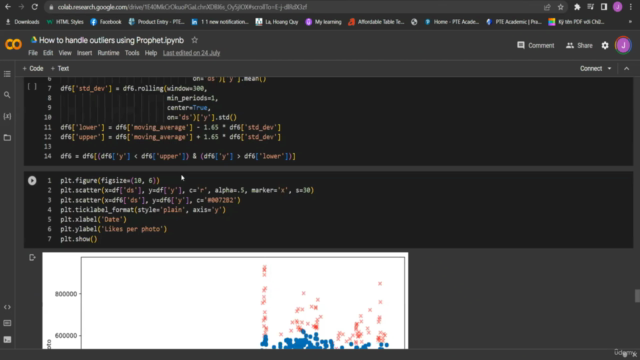640x360 pixels.
Task: Go forward with the browser forward arrow
Action: (x=21, y=7)
